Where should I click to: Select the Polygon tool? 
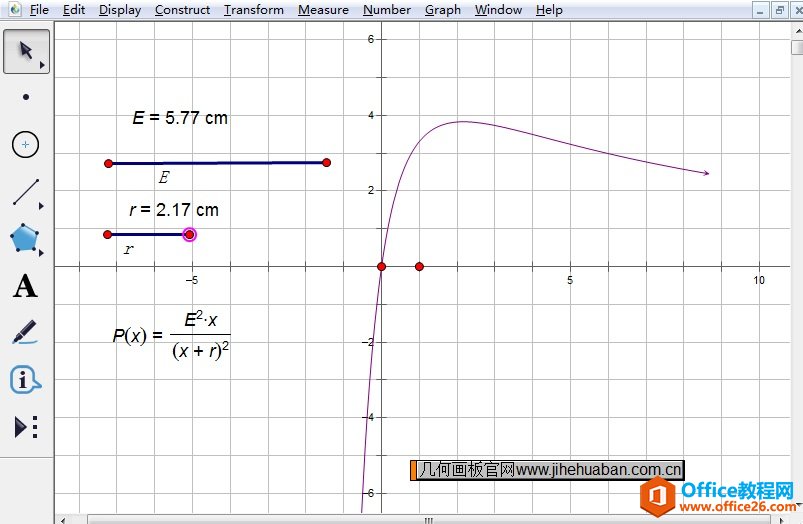click(x=26, y=239)
